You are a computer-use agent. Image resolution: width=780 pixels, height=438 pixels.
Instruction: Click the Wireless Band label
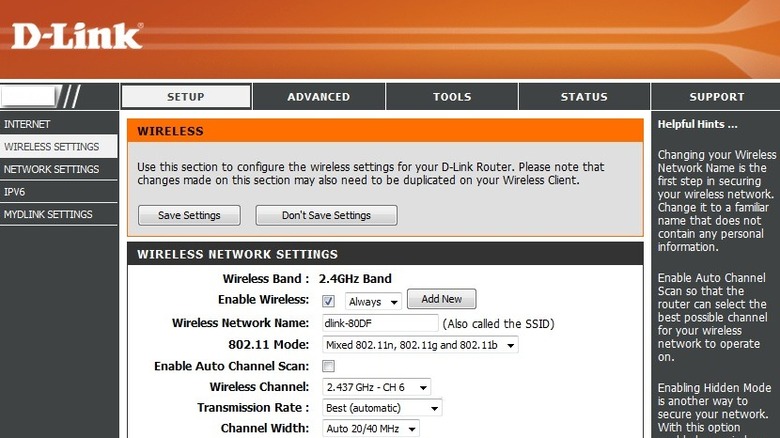pyautogui.click(x=266, y=279)
